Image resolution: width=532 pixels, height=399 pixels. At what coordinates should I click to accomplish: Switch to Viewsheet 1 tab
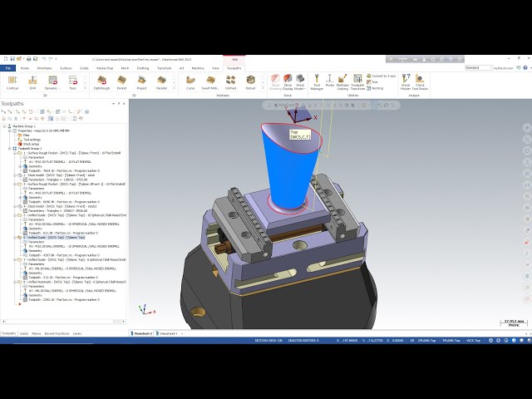tap(168, 333)
